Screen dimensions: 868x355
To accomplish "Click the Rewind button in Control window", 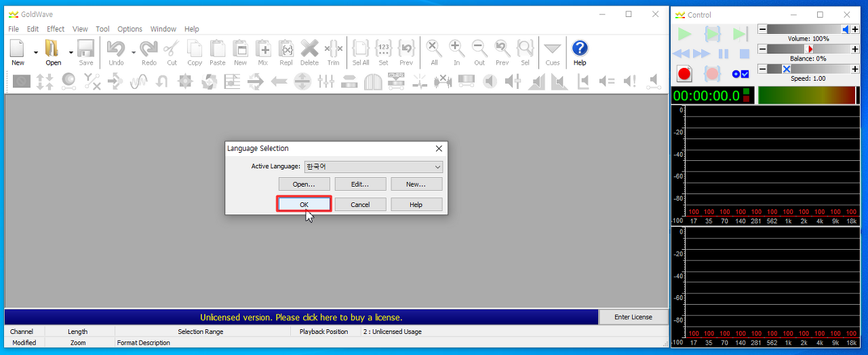I will [x=681, y=54].
